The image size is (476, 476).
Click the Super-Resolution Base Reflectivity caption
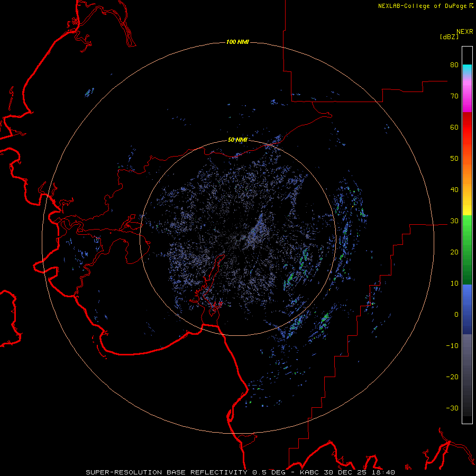tap(166, 472)
